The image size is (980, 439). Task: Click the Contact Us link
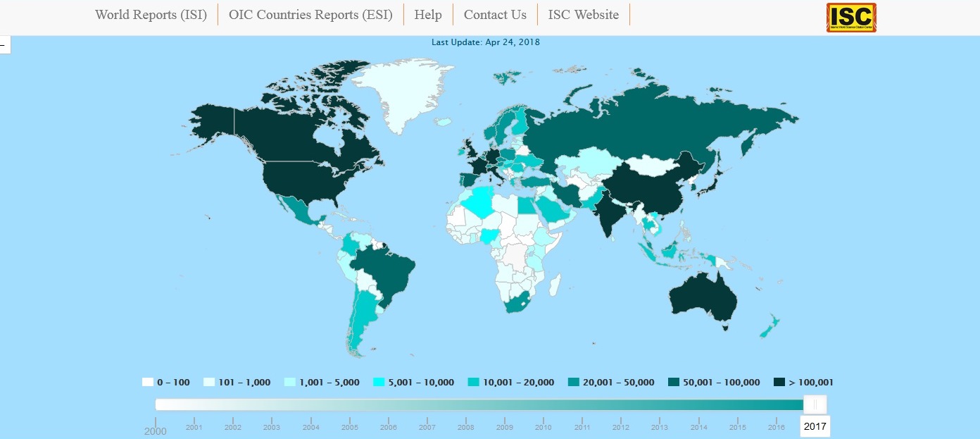(x=495, y=15)
